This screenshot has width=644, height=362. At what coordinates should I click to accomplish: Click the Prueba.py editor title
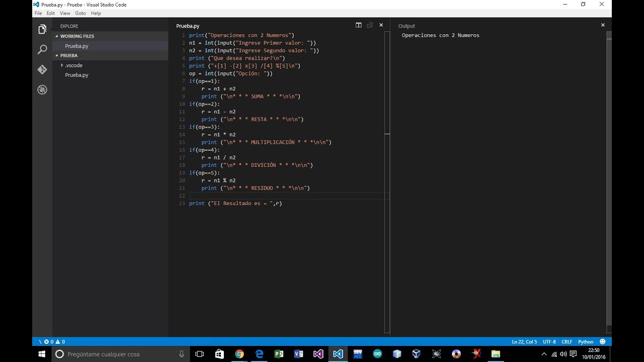coord(188,26)
